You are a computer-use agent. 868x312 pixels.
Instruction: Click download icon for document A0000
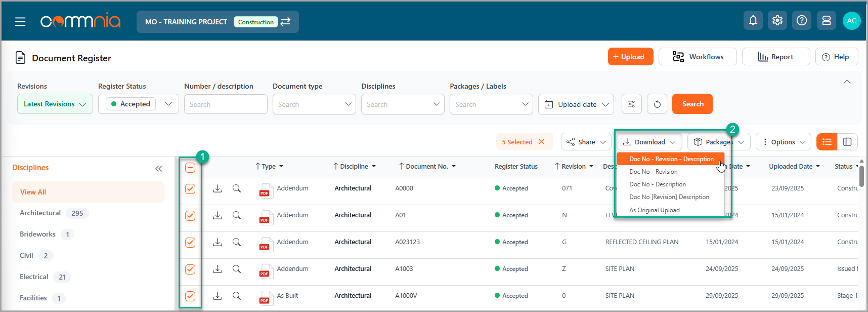point(218,188)
